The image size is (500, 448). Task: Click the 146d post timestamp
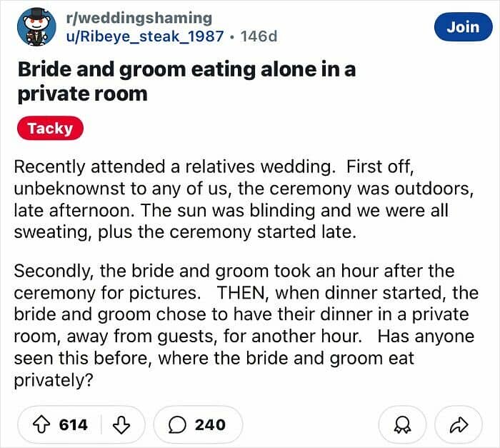259,36
